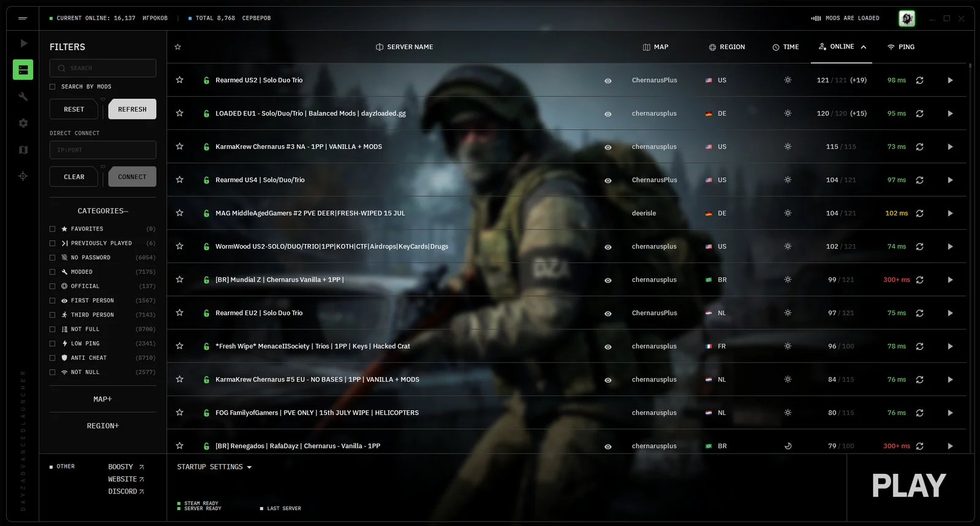Refresh ping for WormWood US2 server
The image size is (980, 526).
[x=919, y=246]
